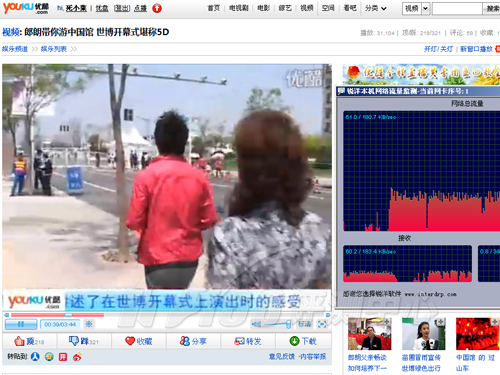Click the 接收 receive traffic graph
The height and width of the screenshot is (375, 500).
click(408, 264)
